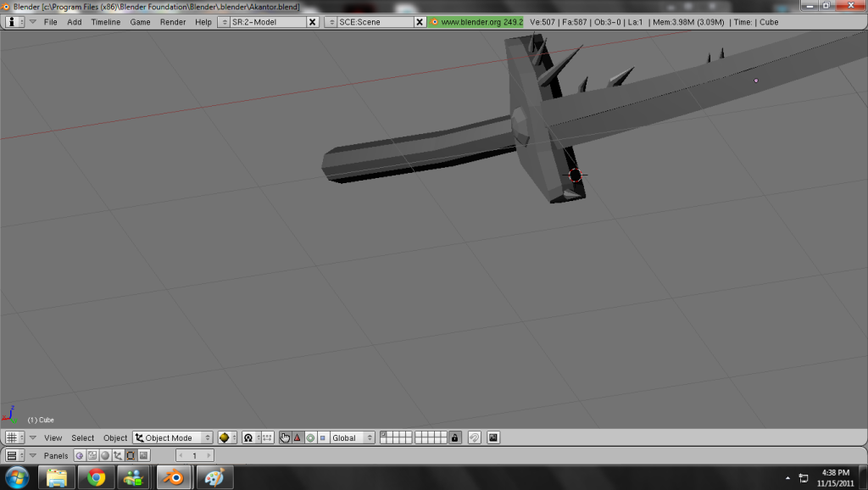The height and width of the screenshot is (490, 868).
Task: Open the draw type shading selector
Action: point(225,438)
